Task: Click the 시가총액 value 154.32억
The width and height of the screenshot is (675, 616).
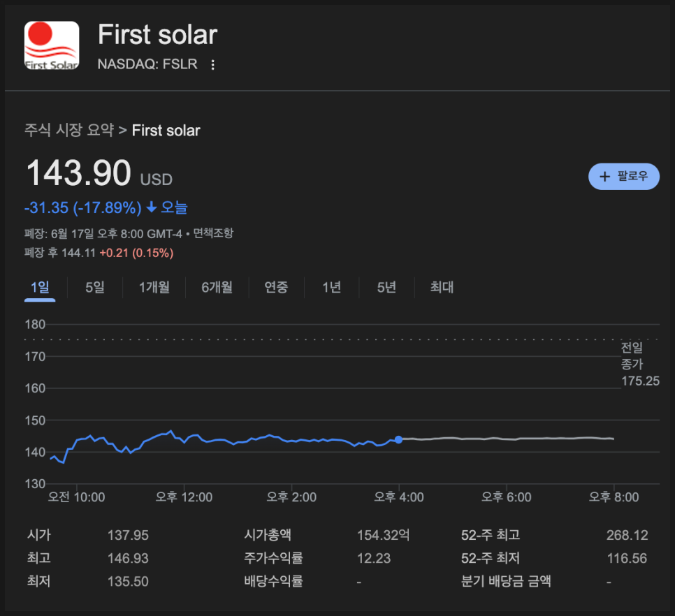Action: [383, 535]
